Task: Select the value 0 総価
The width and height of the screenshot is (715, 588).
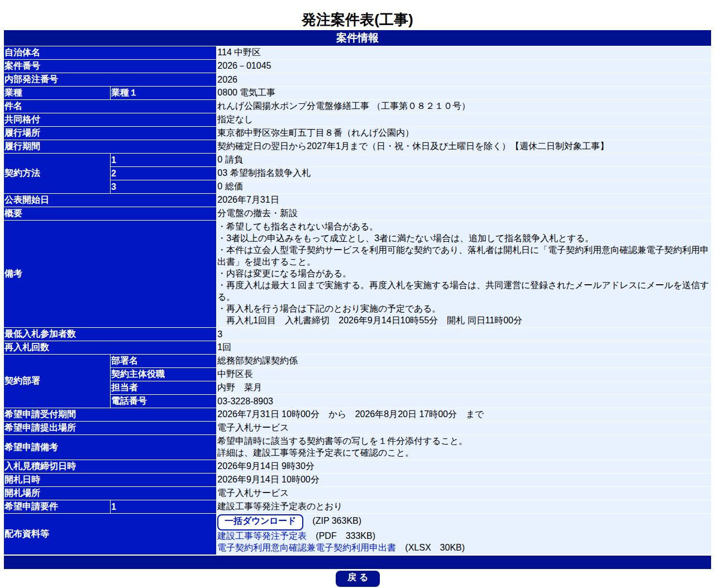Action: click(230, 187)
